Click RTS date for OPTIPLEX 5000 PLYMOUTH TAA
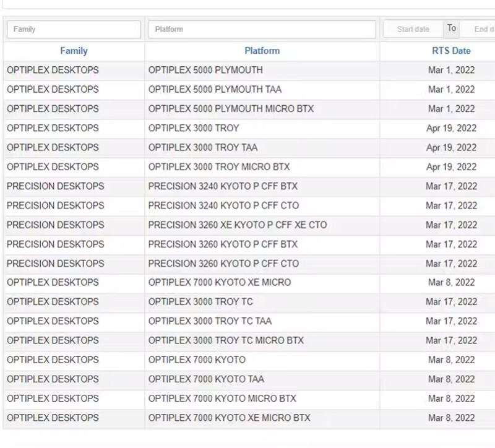This screenshot has width=495, height=448. click(452, 89)
